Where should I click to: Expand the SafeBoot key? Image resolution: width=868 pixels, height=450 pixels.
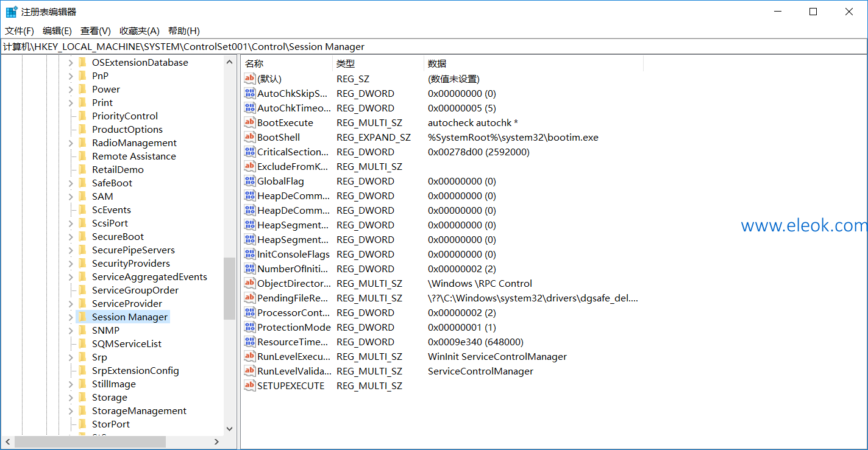[x=71, y=183]
